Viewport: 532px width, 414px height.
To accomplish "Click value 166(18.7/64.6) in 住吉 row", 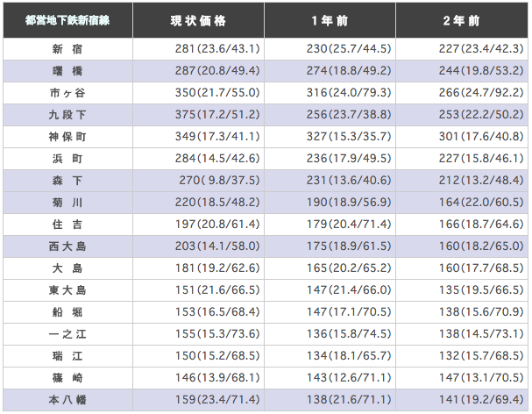I will (481, 225).
